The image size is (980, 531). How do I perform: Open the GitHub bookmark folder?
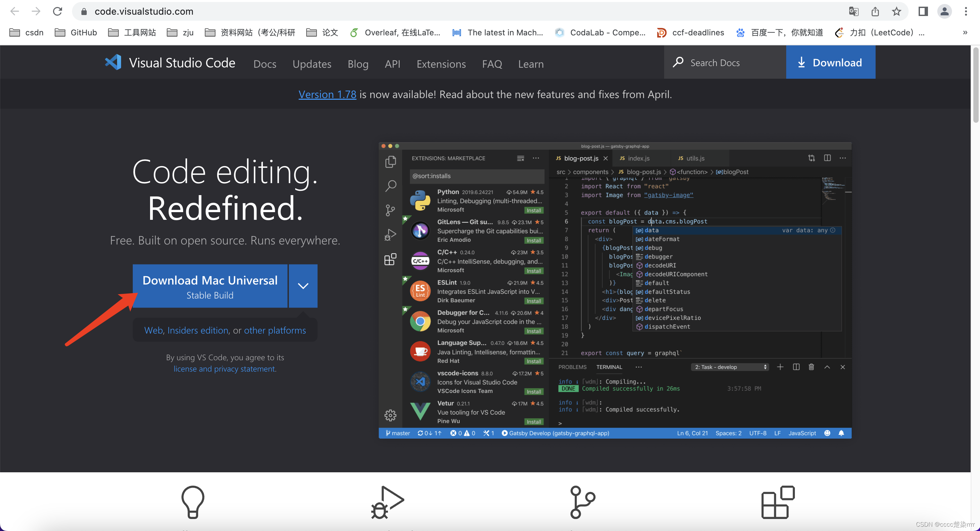pos(76,33)
